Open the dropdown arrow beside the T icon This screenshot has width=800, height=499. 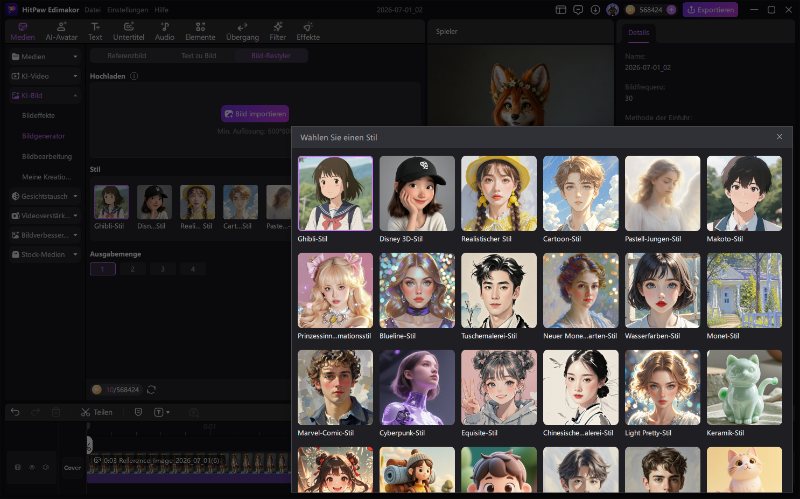(x=168, y=412)
